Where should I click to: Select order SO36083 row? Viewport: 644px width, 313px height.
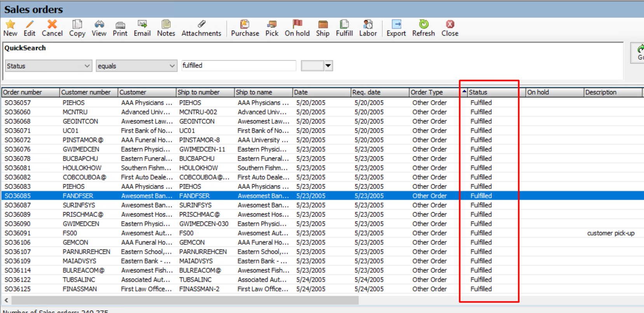(322, 187)
